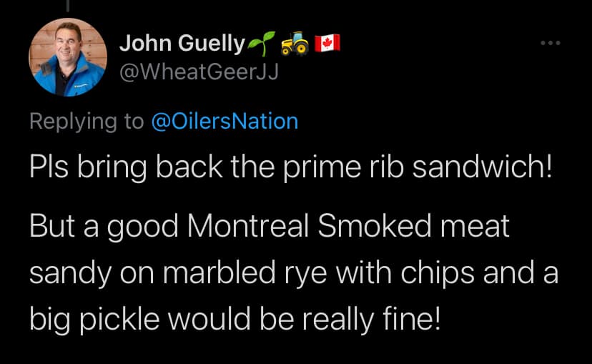Open the John Guelly display name link

(x=182, y=44)
